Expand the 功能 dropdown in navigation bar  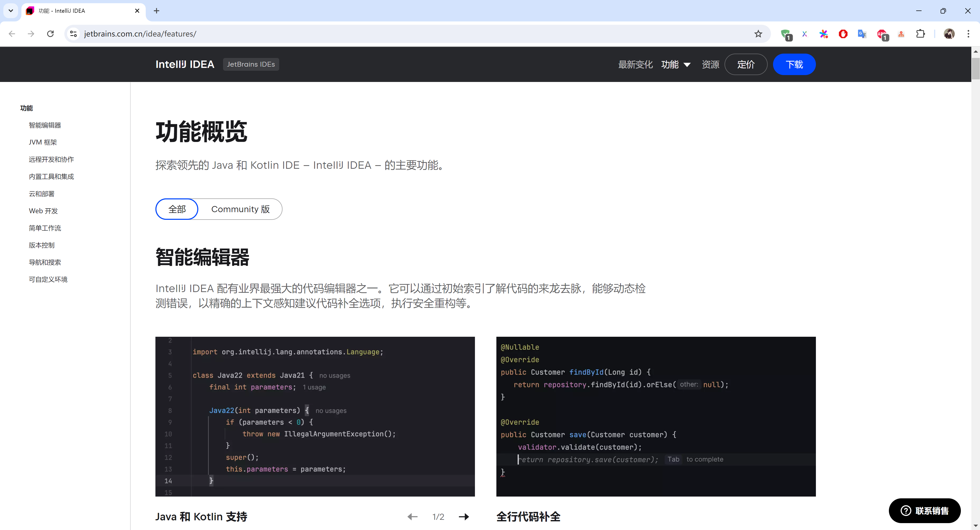676,64
